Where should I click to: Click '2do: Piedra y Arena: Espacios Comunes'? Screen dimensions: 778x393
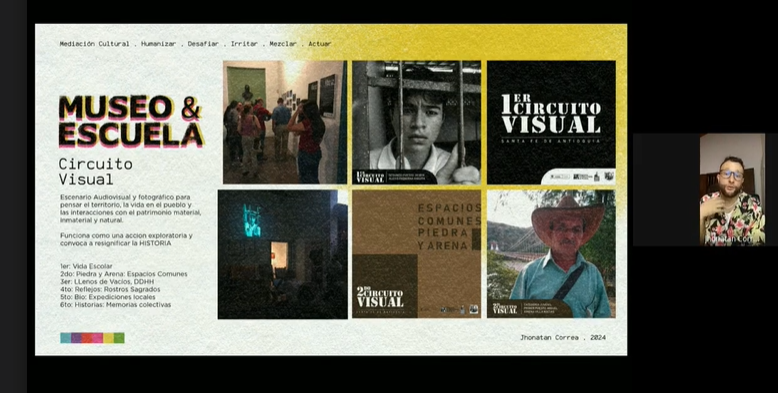[124, 274]
